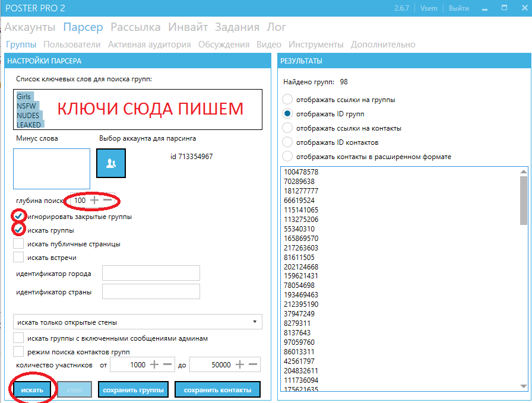The image size is (532, 403).
Task: Select result ID 181277777
Action: coord(301,191)
